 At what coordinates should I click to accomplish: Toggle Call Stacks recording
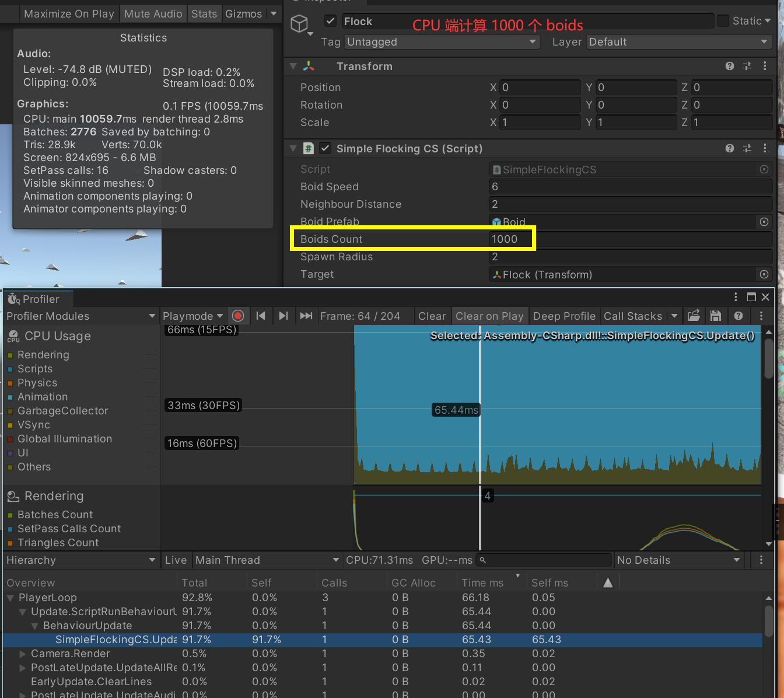(x=633, y=316)
